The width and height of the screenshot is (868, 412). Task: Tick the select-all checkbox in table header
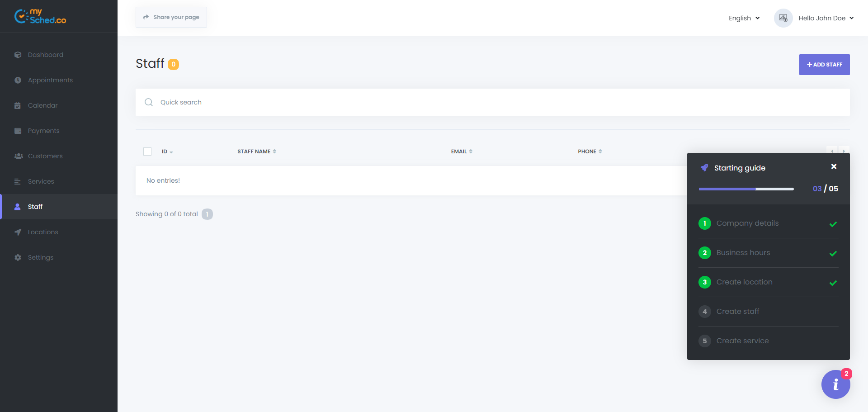(x=147, y=152)
